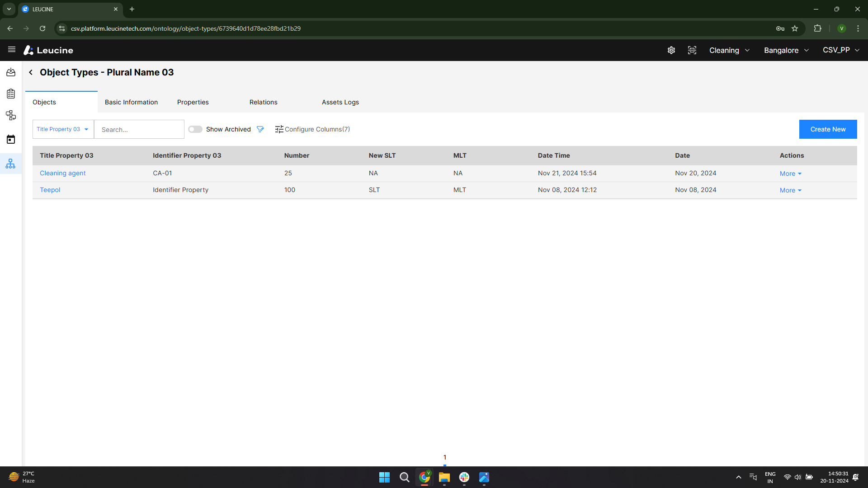Viewport: 868px width, 488px height.
Task: Click the Leucine logo
Action: coord(48,50)
